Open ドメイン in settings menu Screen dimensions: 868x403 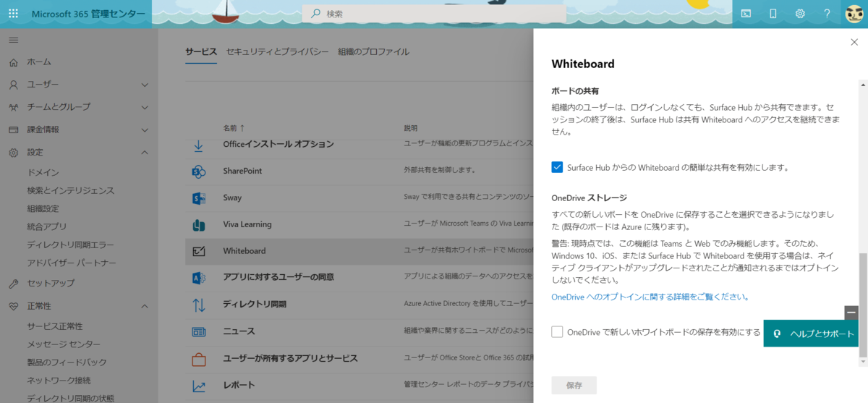click(x=43, y=172)
